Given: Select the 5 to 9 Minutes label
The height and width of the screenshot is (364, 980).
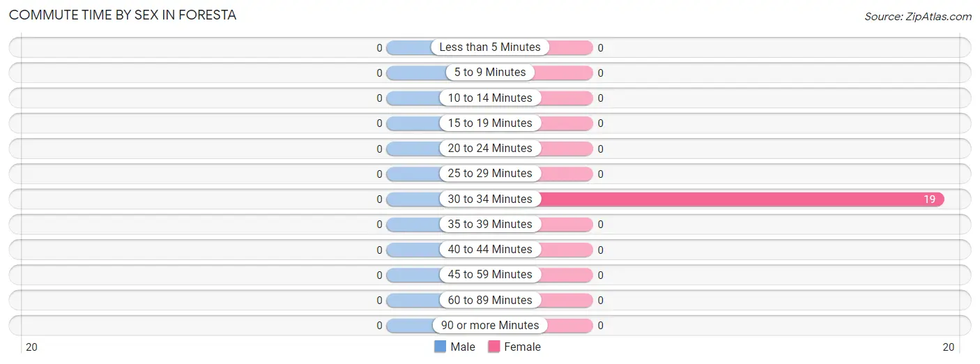Looking at the screenshot, I should pos(490,73).
